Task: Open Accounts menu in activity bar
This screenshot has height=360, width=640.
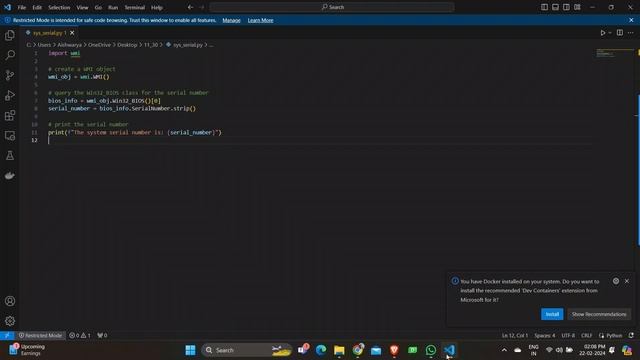Action: tap(10, 301)
